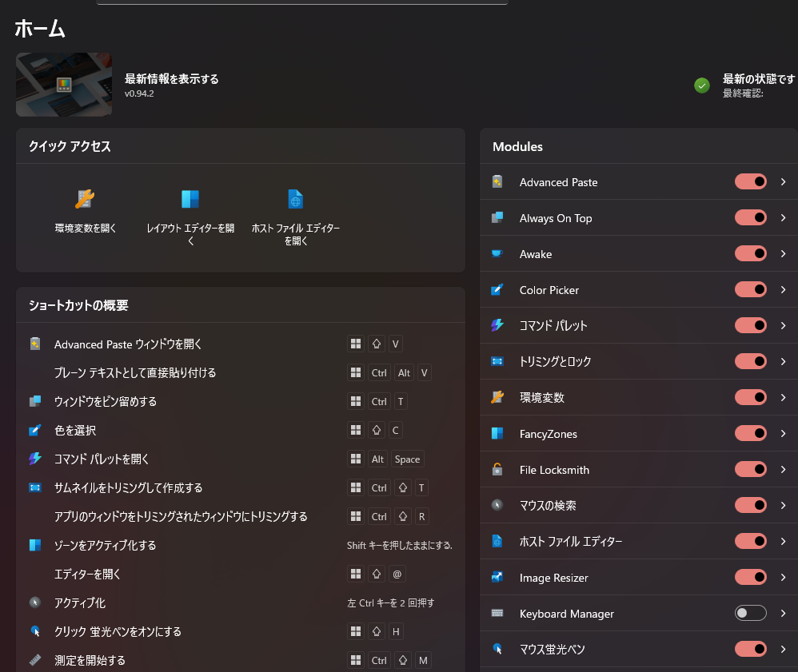Enable the Keyboard Manager toggle
This screenshot has height=672, width=798.
pyautogui.click(x=750, y=614)
